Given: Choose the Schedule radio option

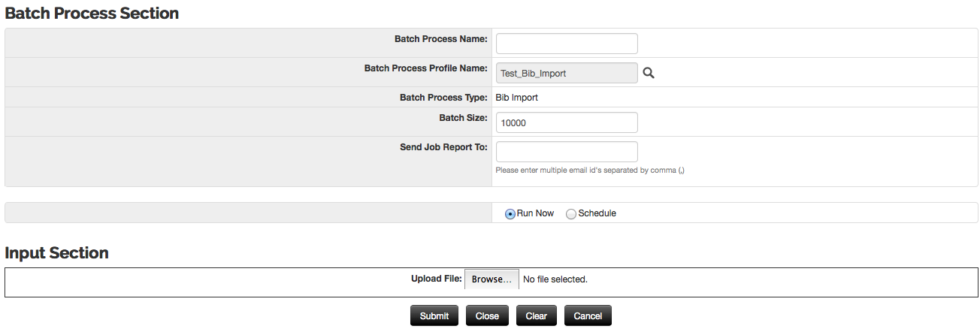Looking at the screenshot, I should click(x=571, y=214).
